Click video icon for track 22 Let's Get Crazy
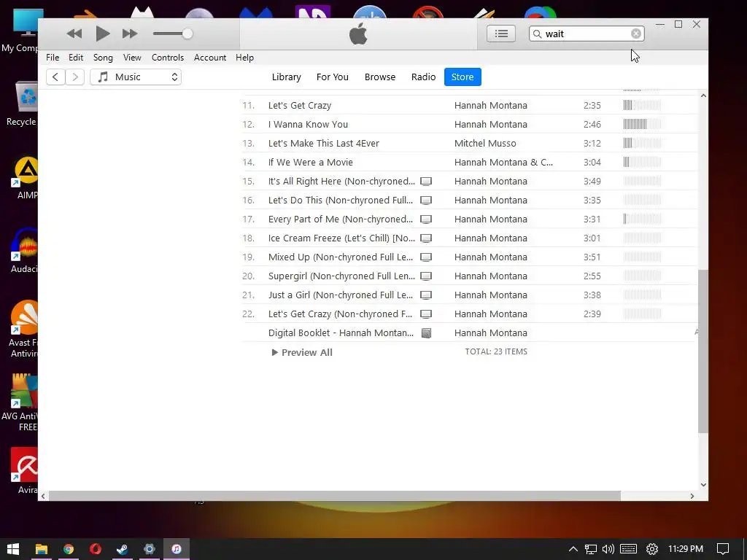Image resolution: width=747 pixels, height=560 pixels. [x=426, y=314]
